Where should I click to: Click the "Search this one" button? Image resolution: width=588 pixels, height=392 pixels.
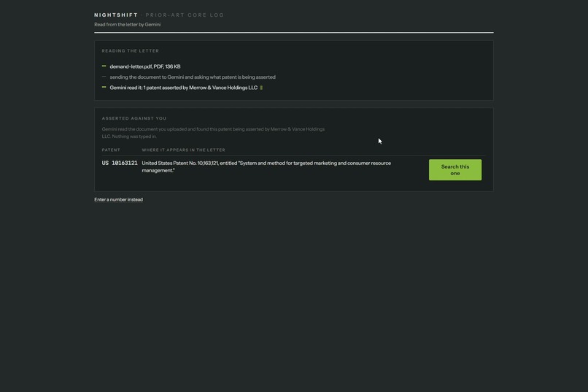pyautogui.click(x=455, y=169)
